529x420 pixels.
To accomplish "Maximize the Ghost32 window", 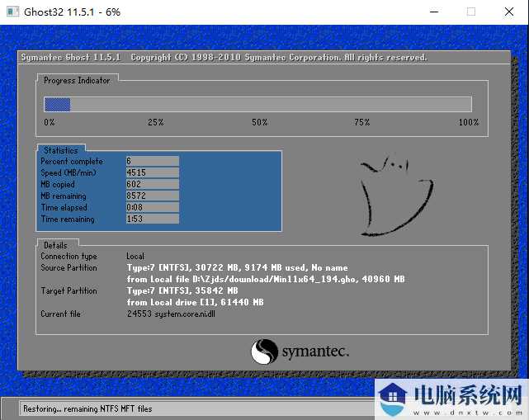I will click(471, 12).
